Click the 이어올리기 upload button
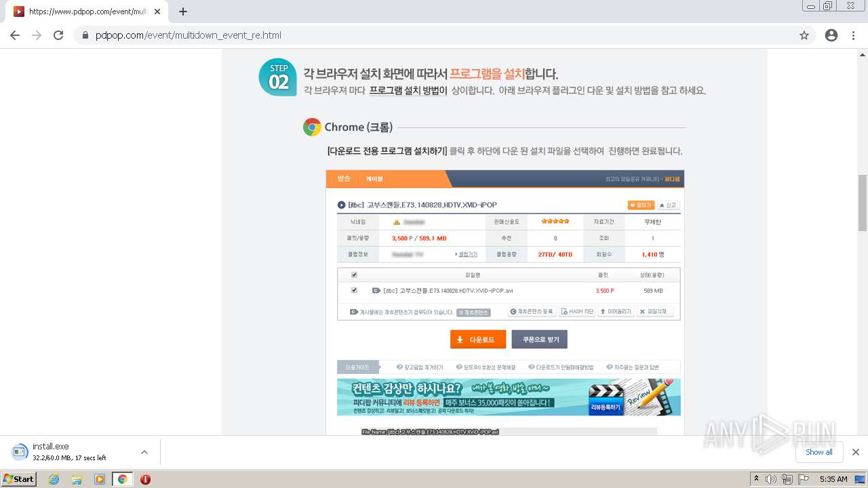 point(616,312)
